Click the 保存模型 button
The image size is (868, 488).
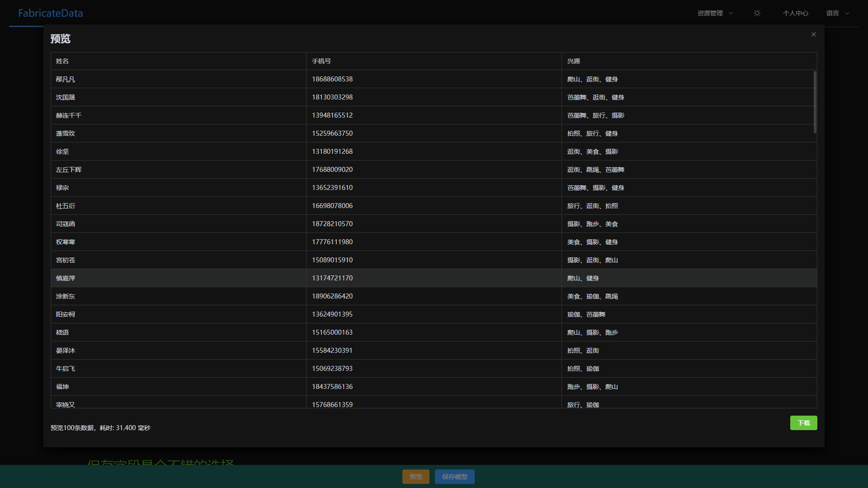tap(455, 477)
